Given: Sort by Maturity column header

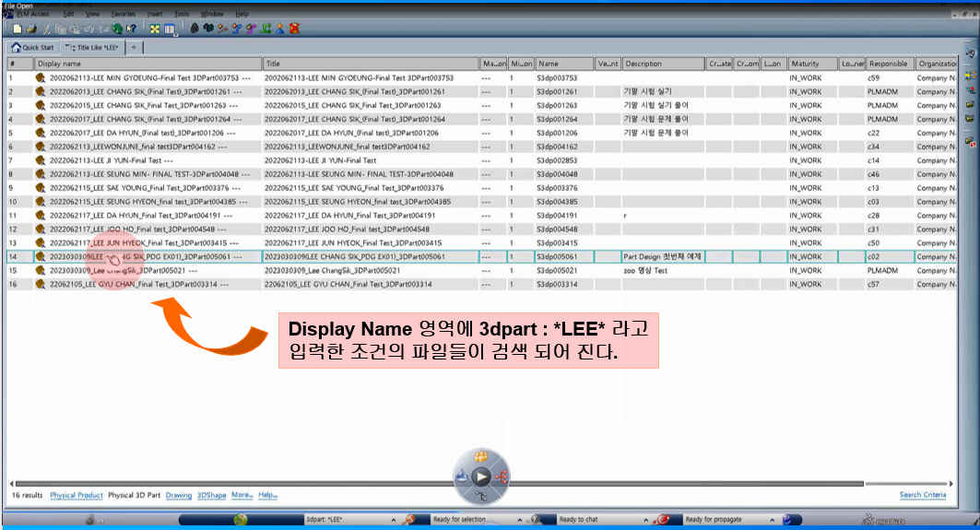Looking at the screenshot, I should (x=812, y=64).
